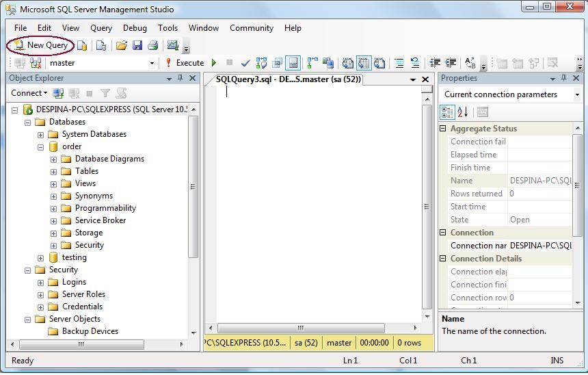
Task: Expand the testing database node
Action: (x=40, y=258)
